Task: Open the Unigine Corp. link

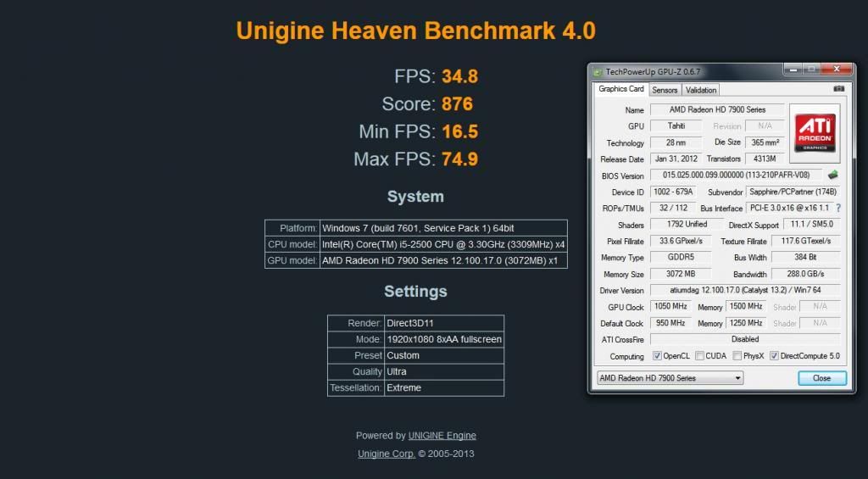Action: click(387, 454)
